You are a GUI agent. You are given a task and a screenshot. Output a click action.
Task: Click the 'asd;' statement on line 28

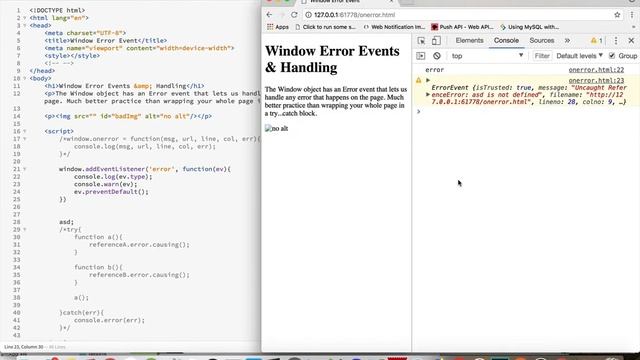pyautogui.click(x=67, y=222)
